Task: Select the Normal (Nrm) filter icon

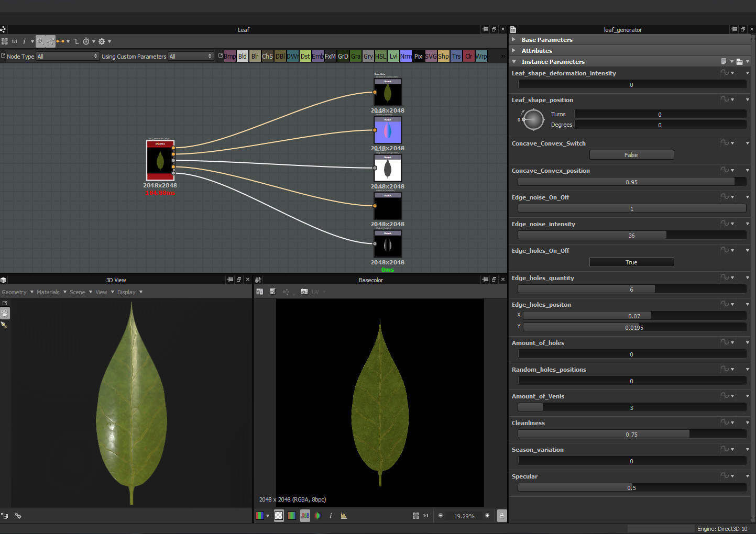Action: (406, 56)
